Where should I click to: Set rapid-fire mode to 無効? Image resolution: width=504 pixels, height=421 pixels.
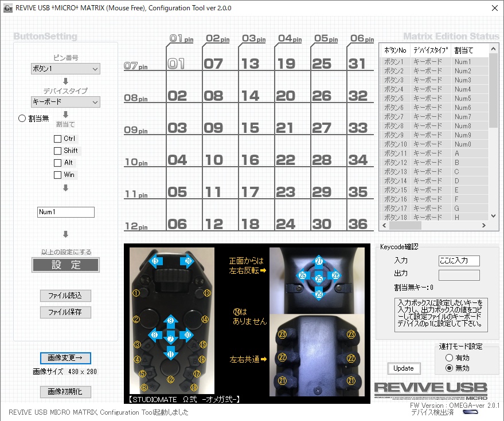450,368
